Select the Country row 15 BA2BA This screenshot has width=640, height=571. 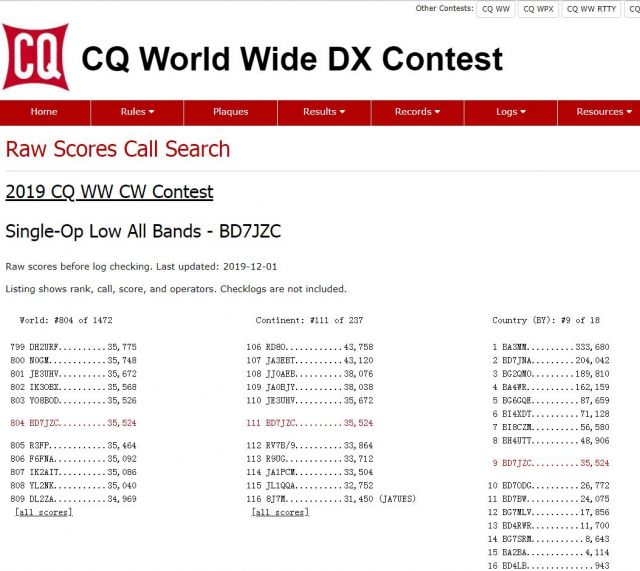549,553
